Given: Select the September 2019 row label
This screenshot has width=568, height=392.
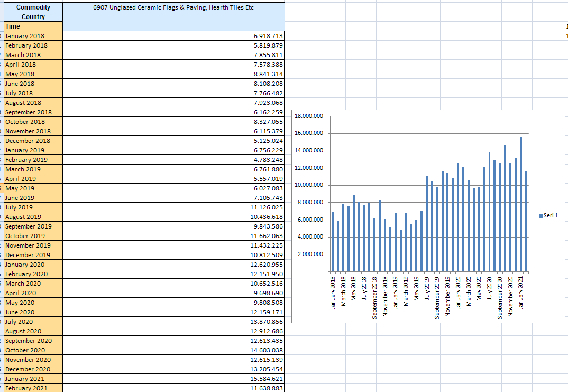Looking at the screenshot, I should [33, 226].
